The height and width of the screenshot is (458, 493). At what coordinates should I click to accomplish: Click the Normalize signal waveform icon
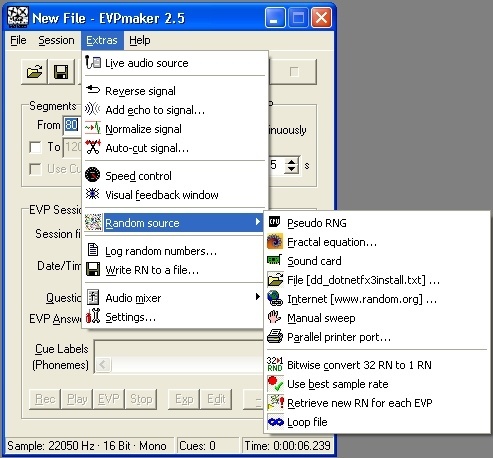coord(93,128)
